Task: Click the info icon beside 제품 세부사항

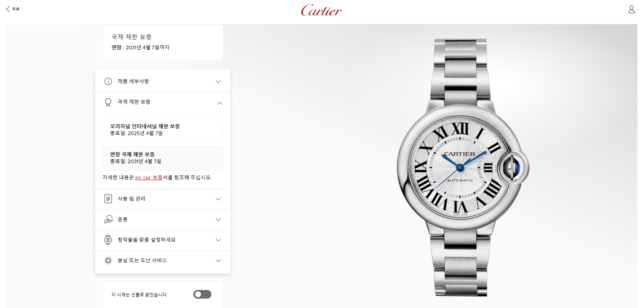Action: point(108,81)
